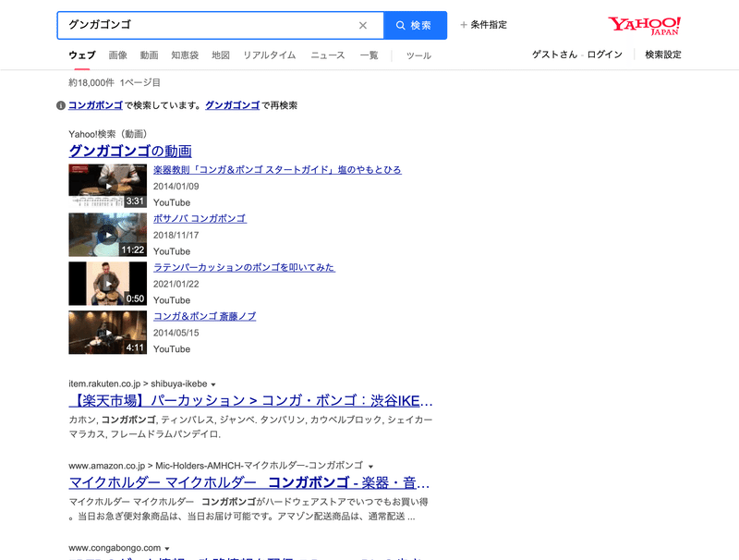Click the ログイン link
The width and height of the screenshot is (739, 560).
pyautogui.click(x=605, y=55)
